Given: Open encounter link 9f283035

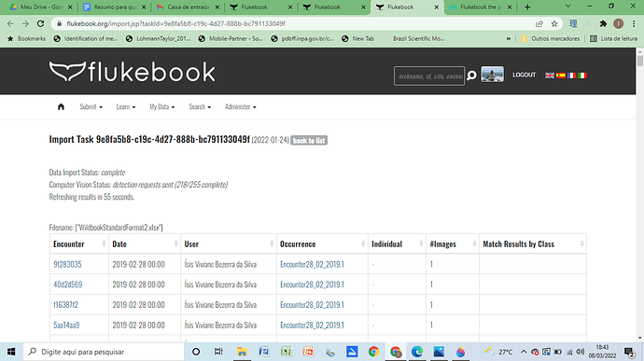Looking at the screenshot, I should 67,264.
